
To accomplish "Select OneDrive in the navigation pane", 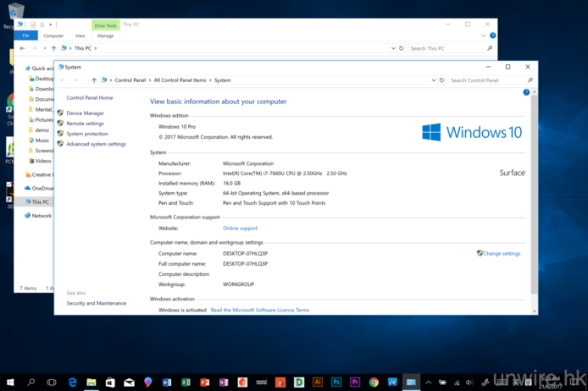I will [x=42, y=188].
